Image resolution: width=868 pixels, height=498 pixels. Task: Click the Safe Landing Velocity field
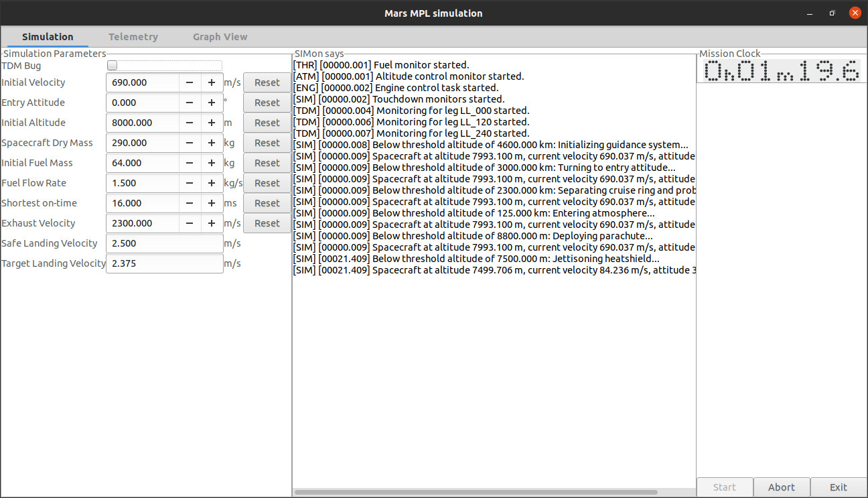pos(165,243)
